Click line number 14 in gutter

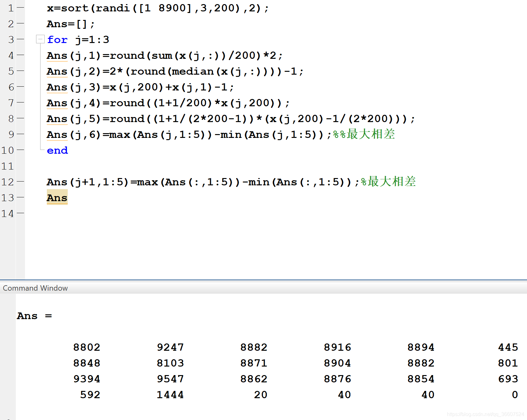pyautogui.click(x=8, y=213)
